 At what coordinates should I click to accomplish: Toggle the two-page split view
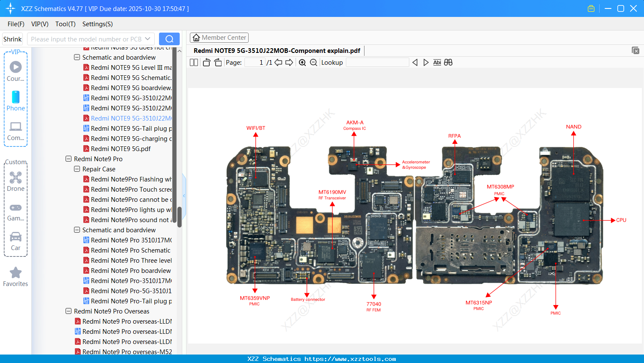[x=194, y=63]
